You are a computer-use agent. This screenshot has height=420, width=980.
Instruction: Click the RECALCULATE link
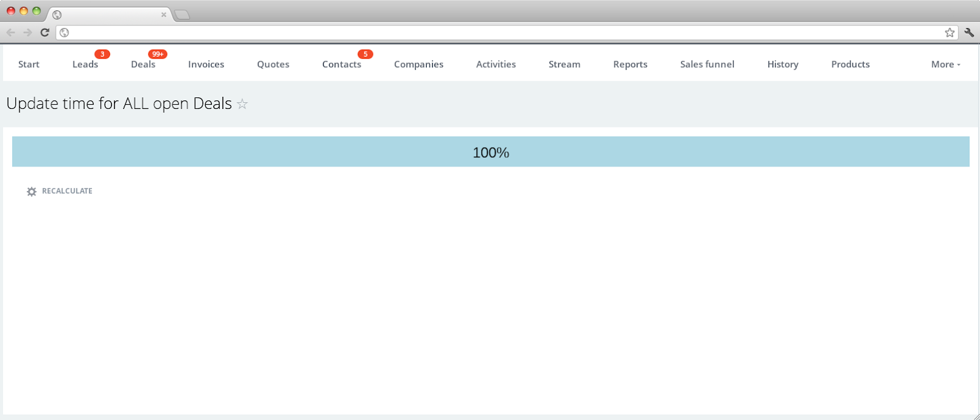[x=67, y=191]
